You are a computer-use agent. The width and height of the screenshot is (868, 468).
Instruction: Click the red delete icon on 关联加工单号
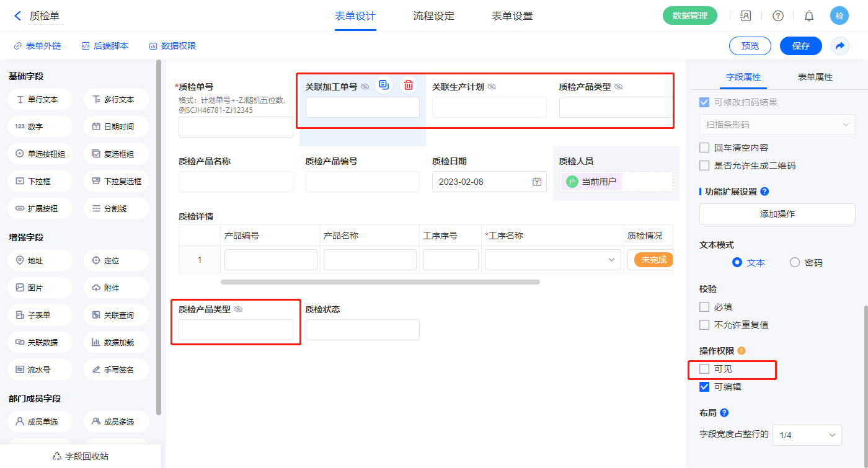pos(408,86)
